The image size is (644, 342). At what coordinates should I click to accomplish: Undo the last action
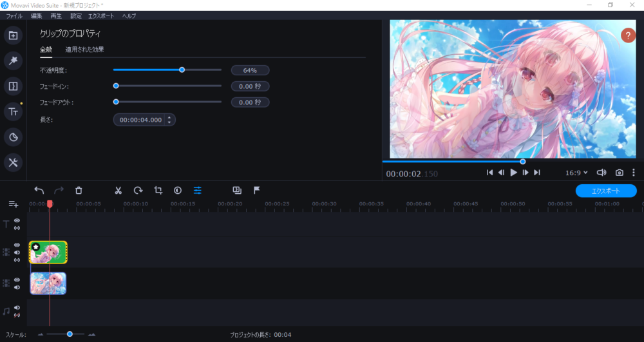pos(39,191)
